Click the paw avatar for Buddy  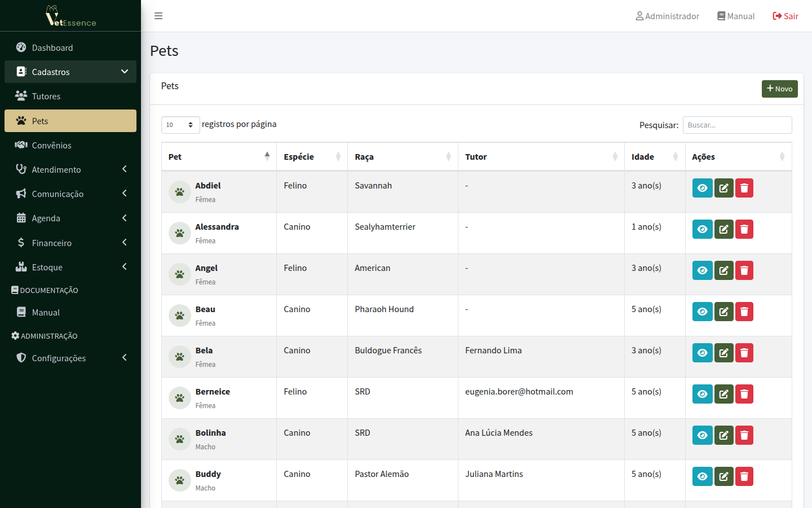[180, 480]
